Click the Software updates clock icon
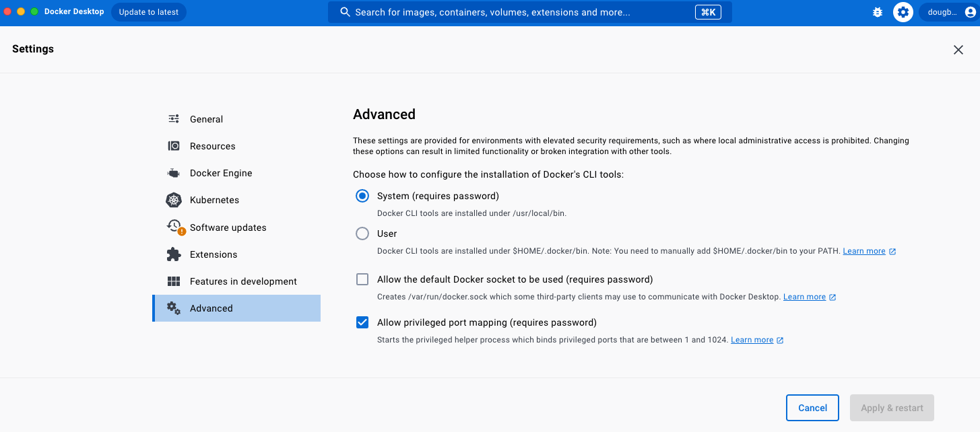This screenshot has width=980, height=432. (174, 226)
